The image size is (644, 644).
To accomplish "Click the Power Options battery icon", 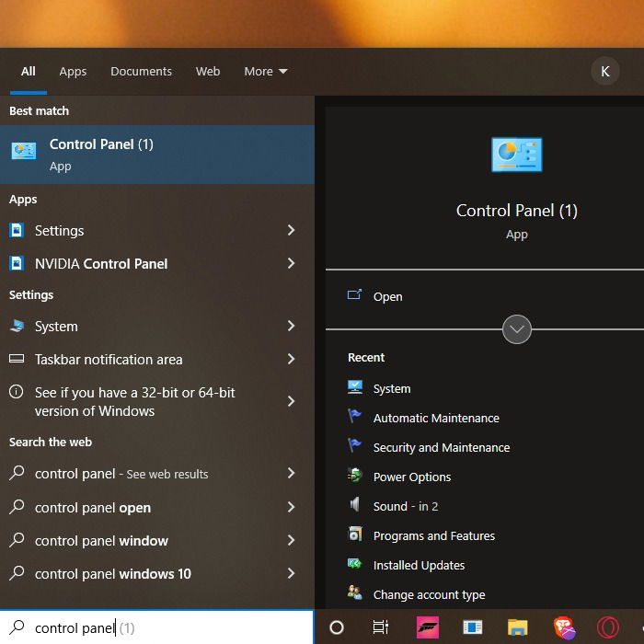I will point(355,476).
